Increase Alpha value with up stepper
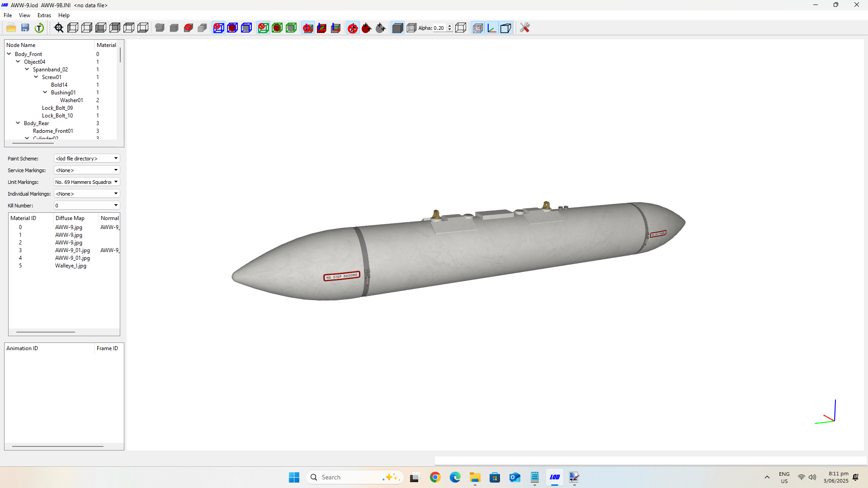The height and width of the screenshot is (488, 868). [449, 26]
